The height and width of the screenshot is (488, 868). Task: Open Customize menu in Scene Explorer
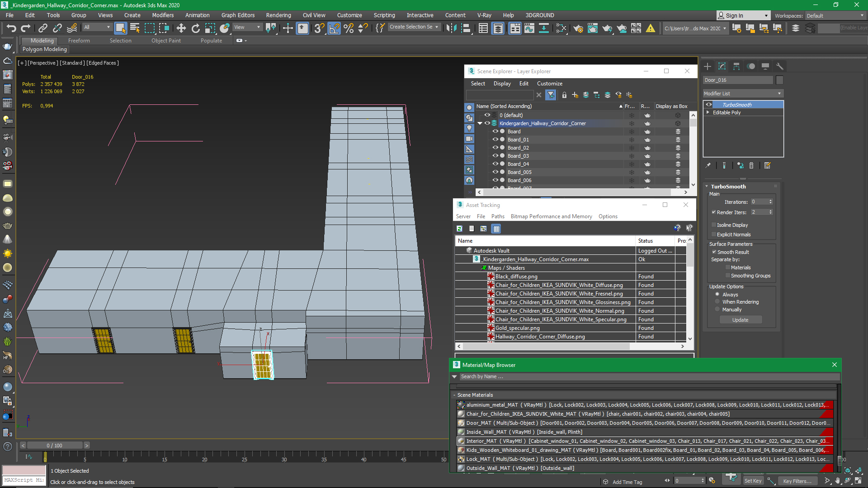click(x=550, y=84)
